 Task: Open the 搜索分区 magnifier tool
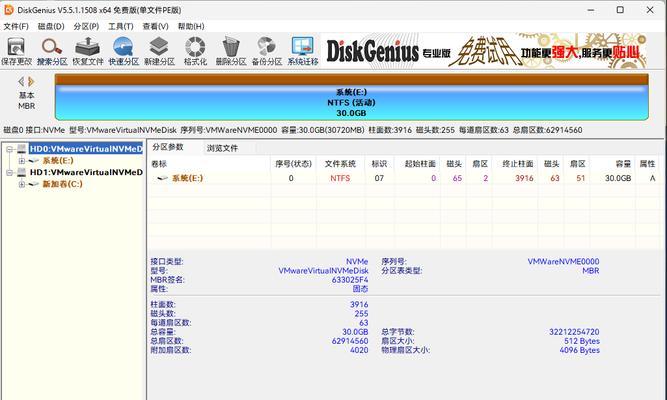coord(52,51)
